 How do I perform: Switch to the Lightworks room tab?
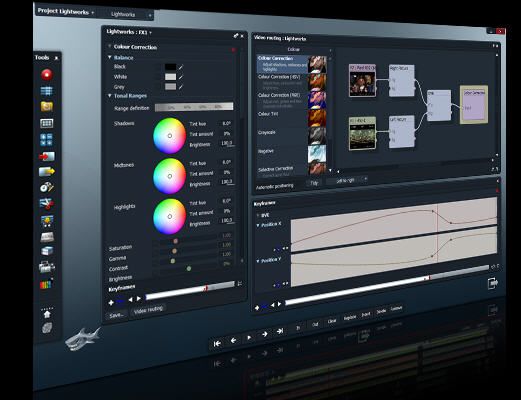pos(123,14)
